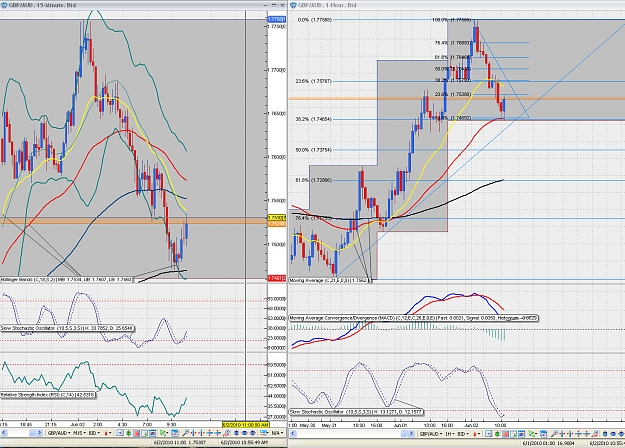The height and width of the screenshot is (448, 625).
Task: Click red magnifier zoom icon in 15-Minute toolbar
Action: click(x=226, y=433)
